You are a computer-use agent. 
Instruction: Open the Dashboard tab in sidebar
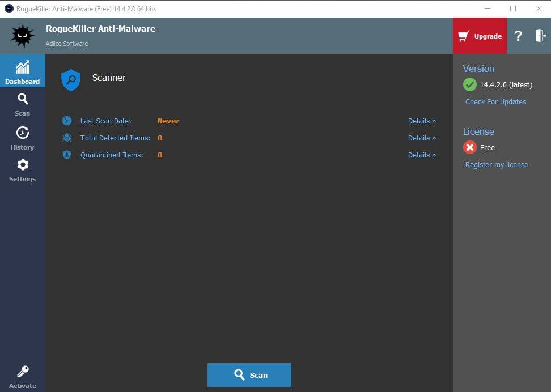[23, 71]
